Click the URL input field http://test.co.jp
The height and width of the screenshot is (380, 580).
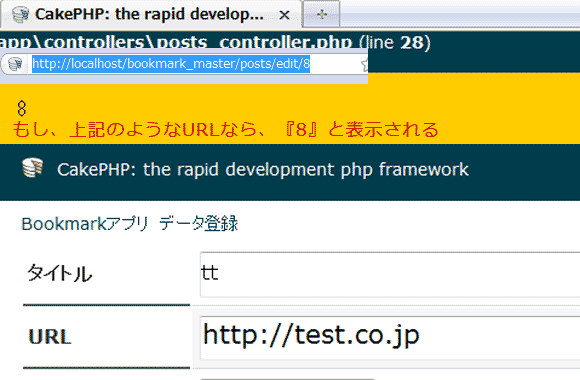tap(390, 338)
